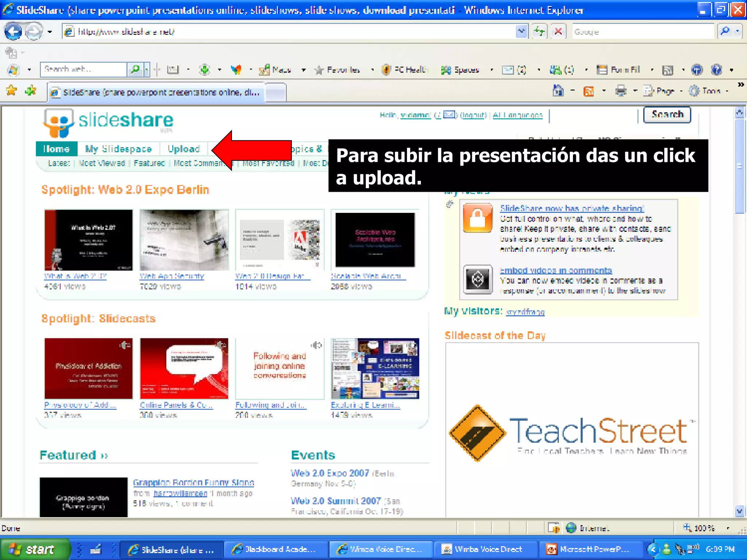Image resolution: width=747 pixels, height=560 pixels.
Task: Click into the address bar URL field
Action: pyautogui.click(x=288, y=32)
